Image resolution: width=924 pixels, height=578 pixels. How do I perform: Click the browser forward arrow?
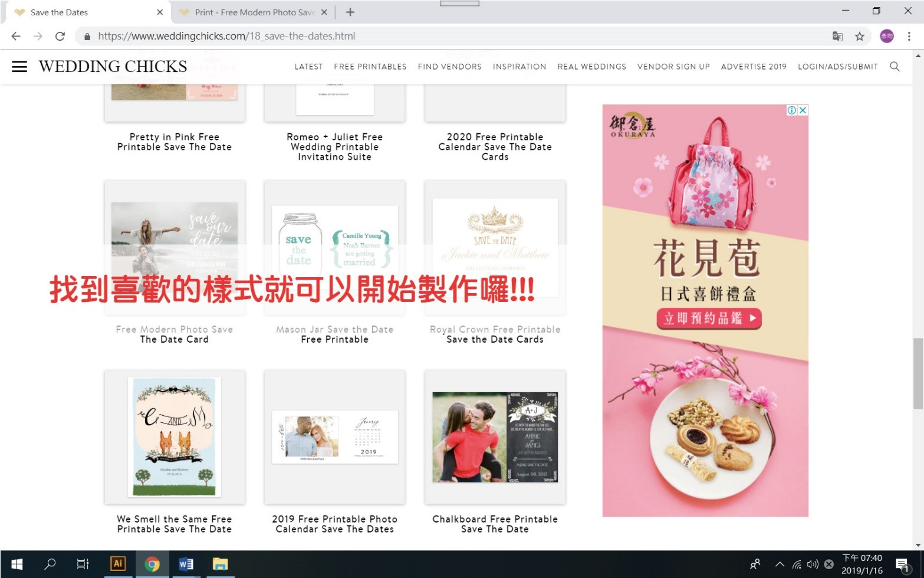tap(38, 36)
